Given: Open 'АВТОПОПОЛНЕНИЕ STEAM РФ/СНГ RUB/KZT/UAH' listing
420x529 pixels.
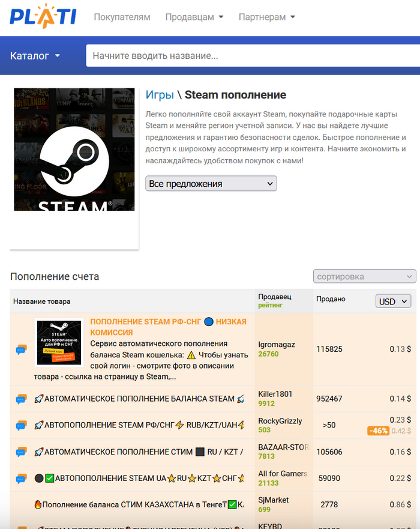Looking at the screenshot, I should [x=139, y=425].
